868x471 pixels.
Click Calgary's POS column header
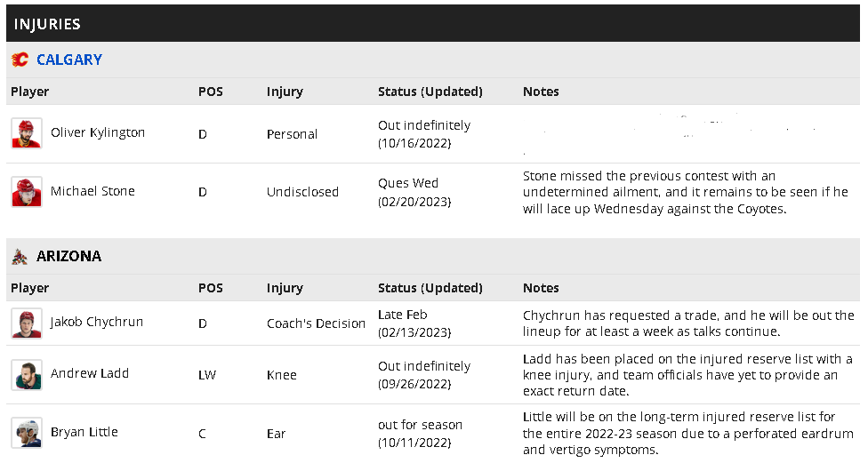211,92
